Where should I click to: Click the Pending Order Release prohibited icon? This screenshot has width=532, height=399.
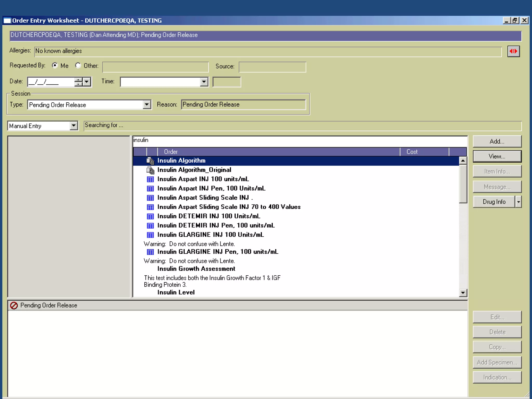point(14,305)
